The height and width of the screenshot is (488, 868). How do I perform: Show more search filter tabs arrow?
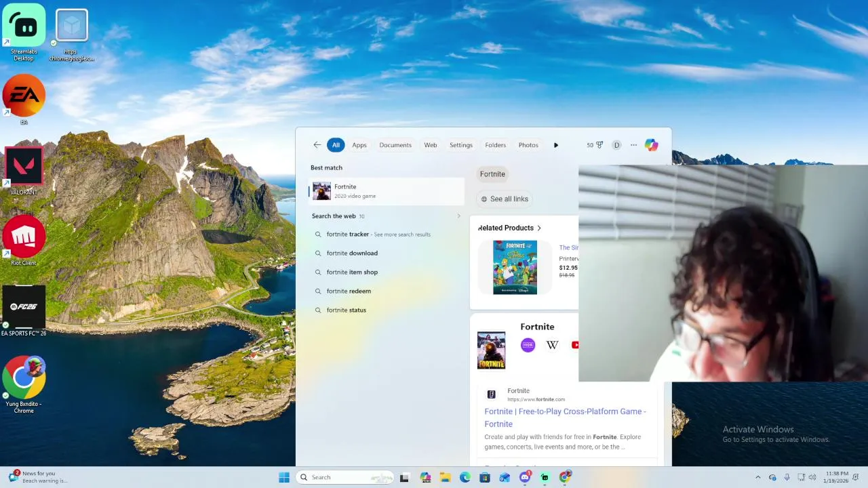[556, 145]
